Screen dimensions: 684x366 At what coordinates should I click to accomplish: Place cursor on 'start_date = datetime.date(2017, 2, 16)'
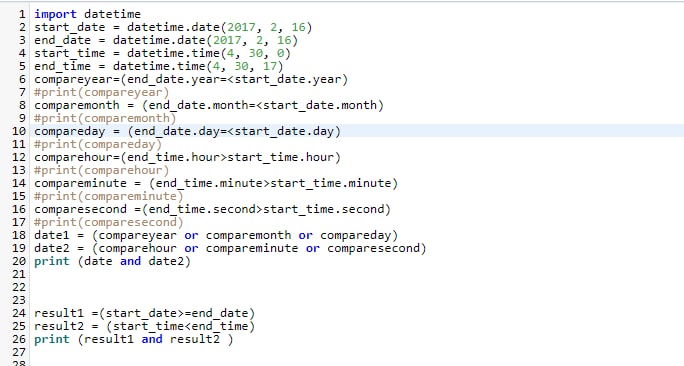(173, 27)
